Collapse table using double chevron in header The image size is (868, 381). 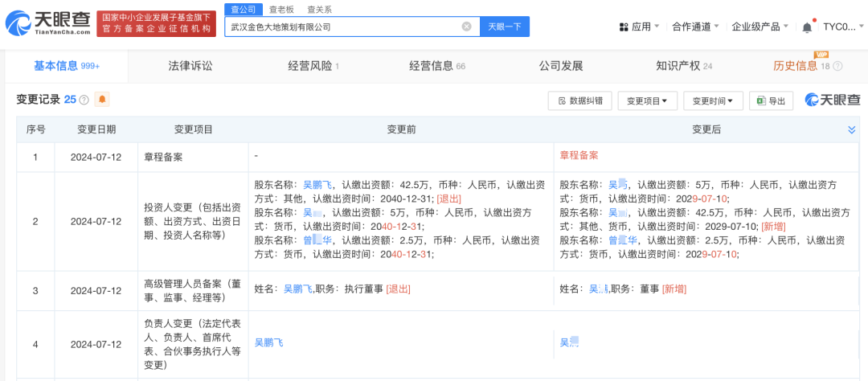click(x=851, y=129)
